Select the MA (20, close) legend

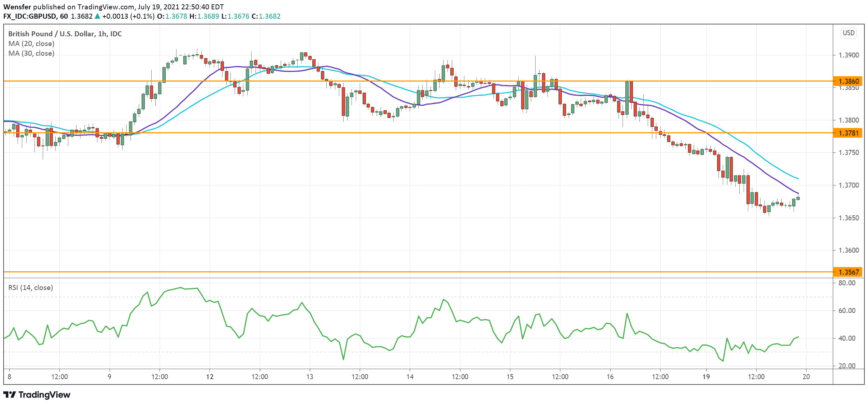31,43
